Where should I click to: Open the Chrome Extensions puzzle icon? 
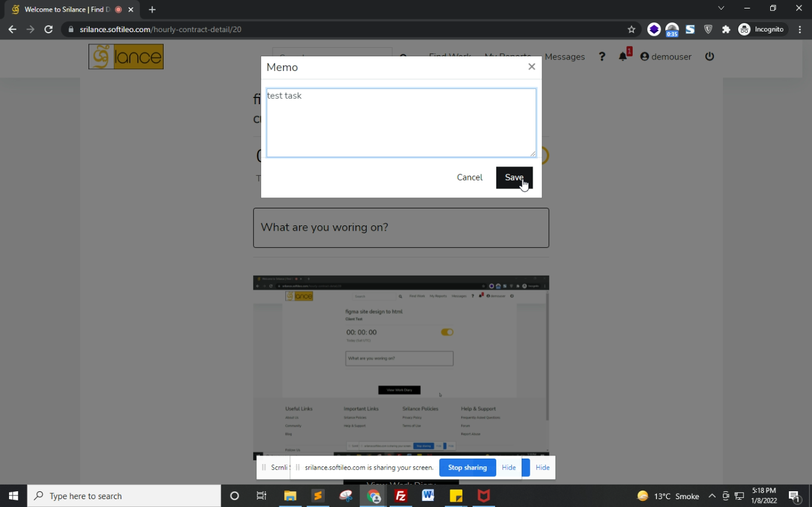726,29
